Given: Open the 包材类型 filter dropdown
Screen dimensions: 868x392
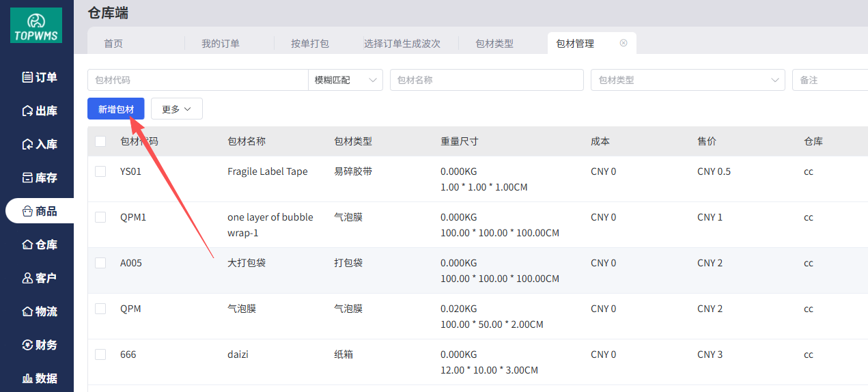Looking at the screenshot, I should (x=687, y=80).
